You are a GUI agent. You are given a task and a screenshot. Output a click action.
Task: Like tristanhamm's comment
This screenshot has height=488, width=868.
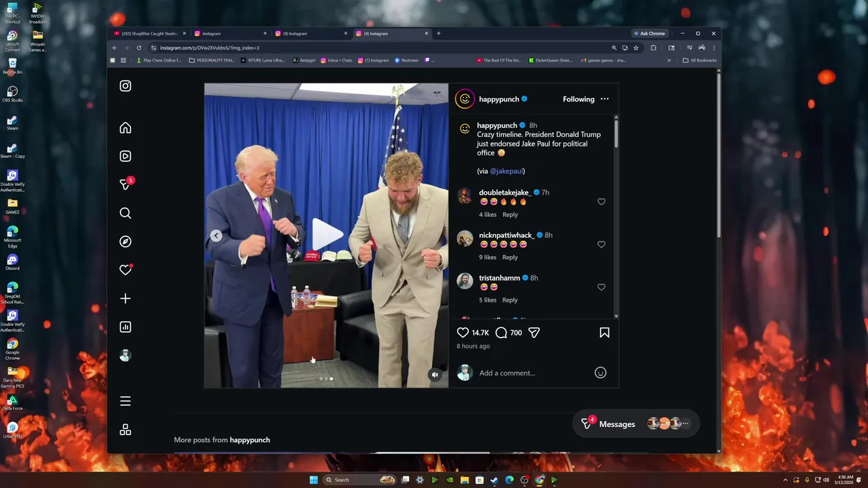[601, 287]
